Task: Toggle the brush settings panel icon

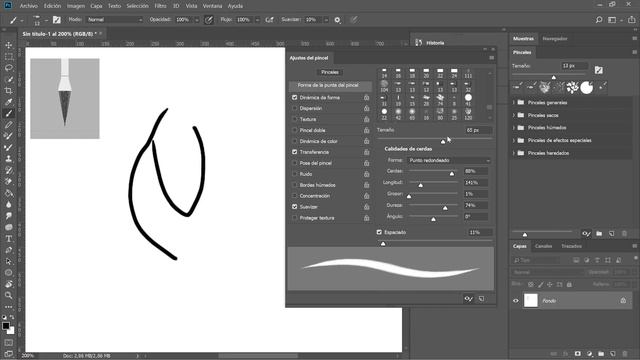Action: pyautogui.click(x=57, y=20)
